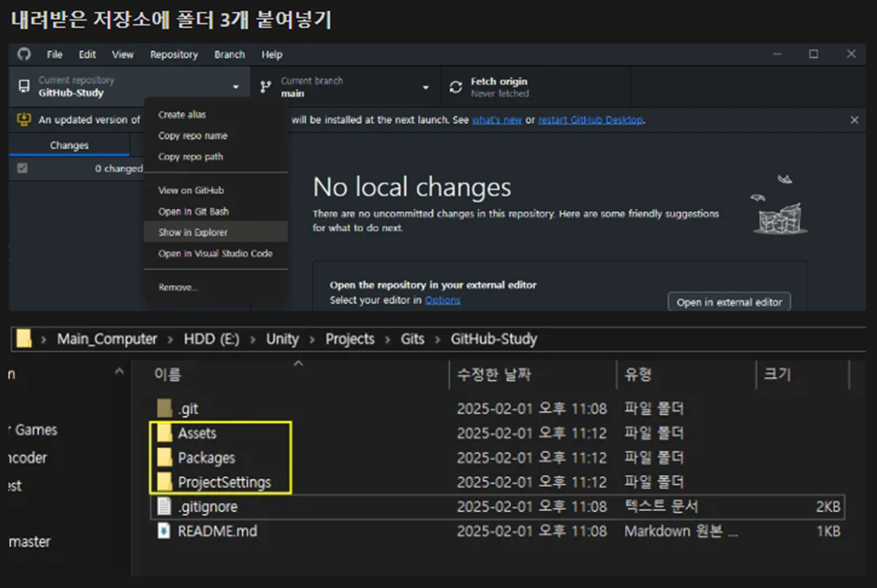Choose Show in Explorer
Screen dimensions: 877x588
coord(216,232)
